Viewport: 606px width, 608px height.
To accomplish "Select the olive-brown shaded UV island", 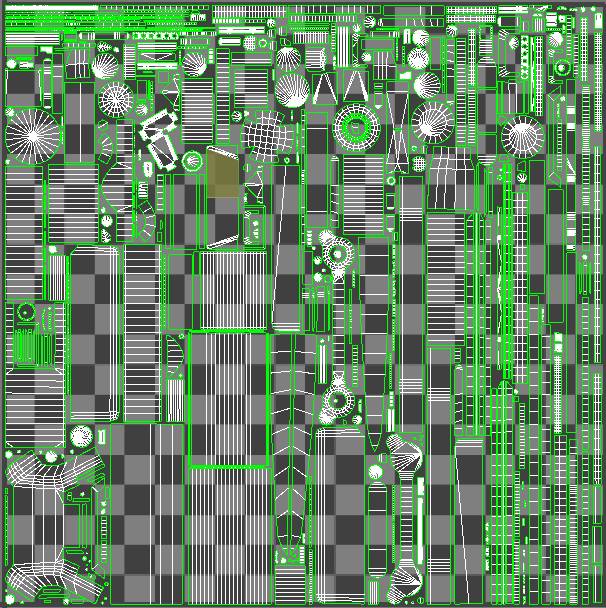I will 223,173.
